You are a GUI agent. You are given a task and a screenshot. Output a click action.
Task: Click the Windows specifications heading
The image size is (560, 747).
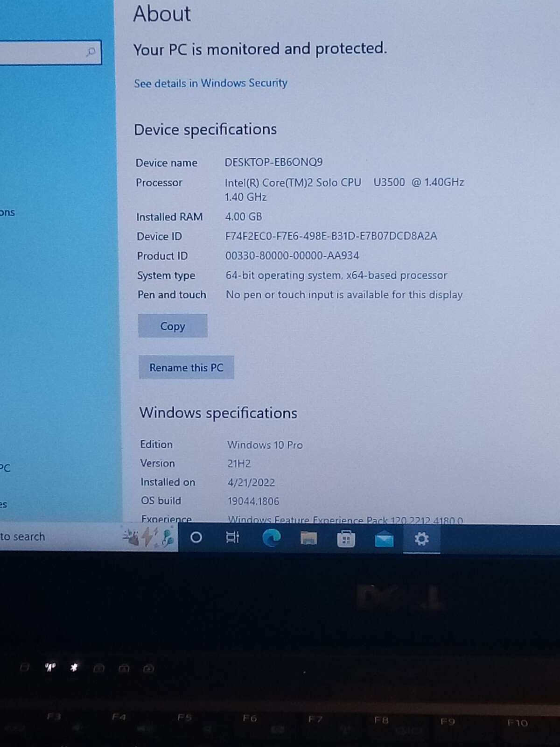click(218, 413)
